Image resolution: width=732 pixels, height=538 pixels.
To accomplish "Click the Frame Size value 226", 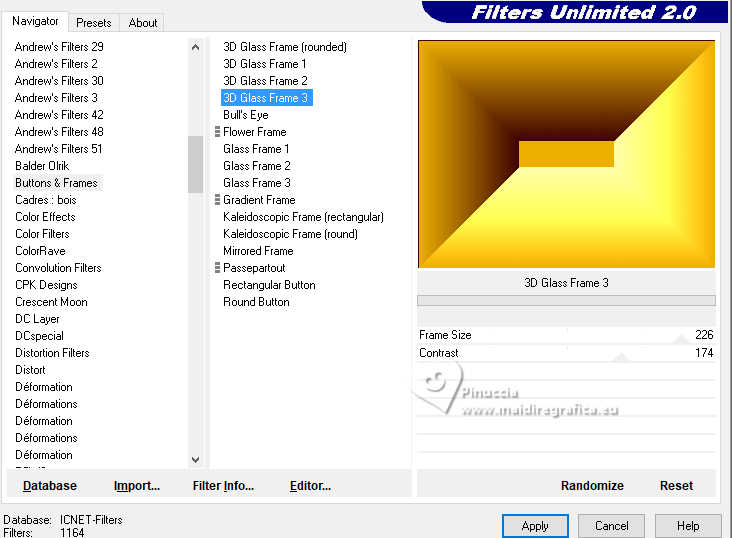I will pos(704,334).
